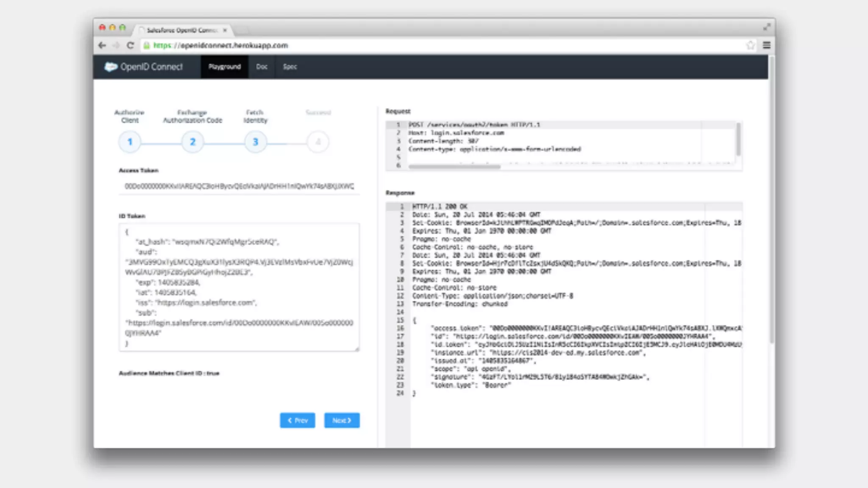Open the Spec nav tab
Screen dimensions: 868x488
pos(290,67)
